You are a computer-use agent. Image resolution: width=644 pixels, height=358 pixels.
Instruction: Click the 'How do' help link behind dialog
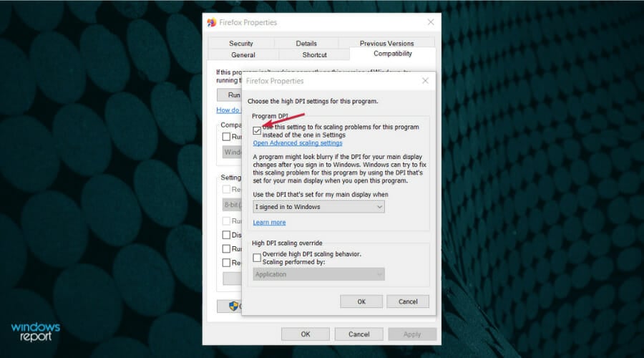pyautogui.click(x=228, y=110)
